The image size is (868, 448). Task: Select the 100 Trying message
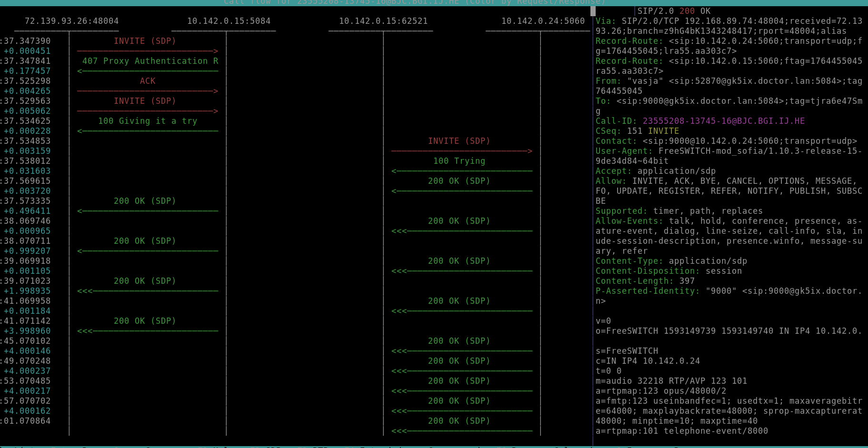[x=459, y=161]
